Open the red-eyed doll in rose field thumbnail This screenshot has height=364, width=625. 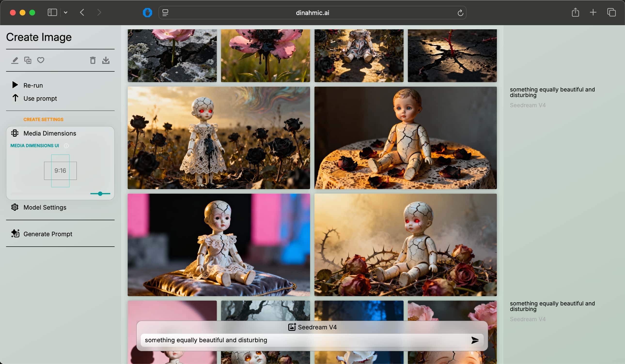coord(219,138)
